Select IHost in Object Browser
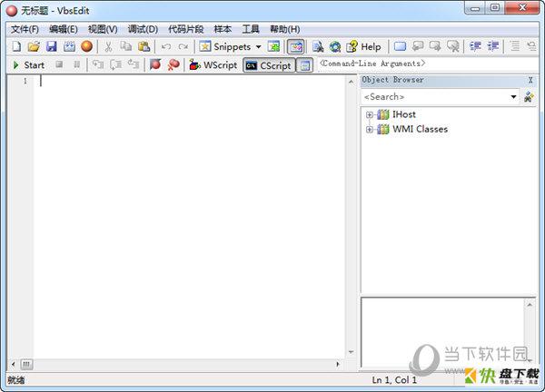This screenshot has height=392, width=545. pos(404,114)
